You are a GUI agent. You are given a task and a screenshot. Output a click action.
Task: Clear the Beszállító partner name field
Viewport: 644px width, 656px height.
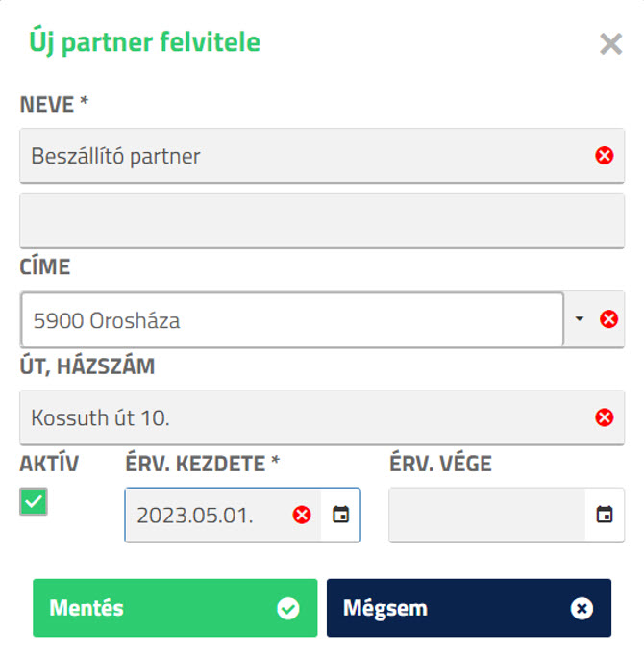coord(605,156)
